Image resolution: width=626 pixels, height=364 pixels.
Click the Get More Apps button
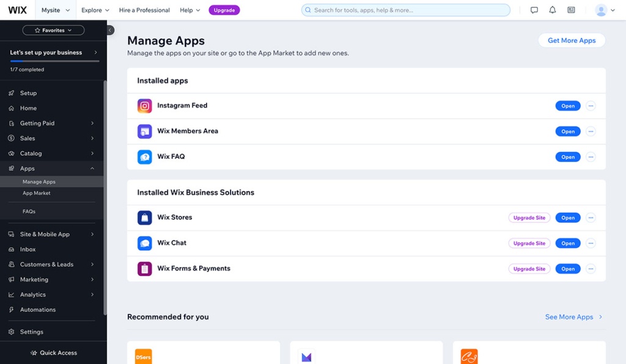tap(571, 40)
